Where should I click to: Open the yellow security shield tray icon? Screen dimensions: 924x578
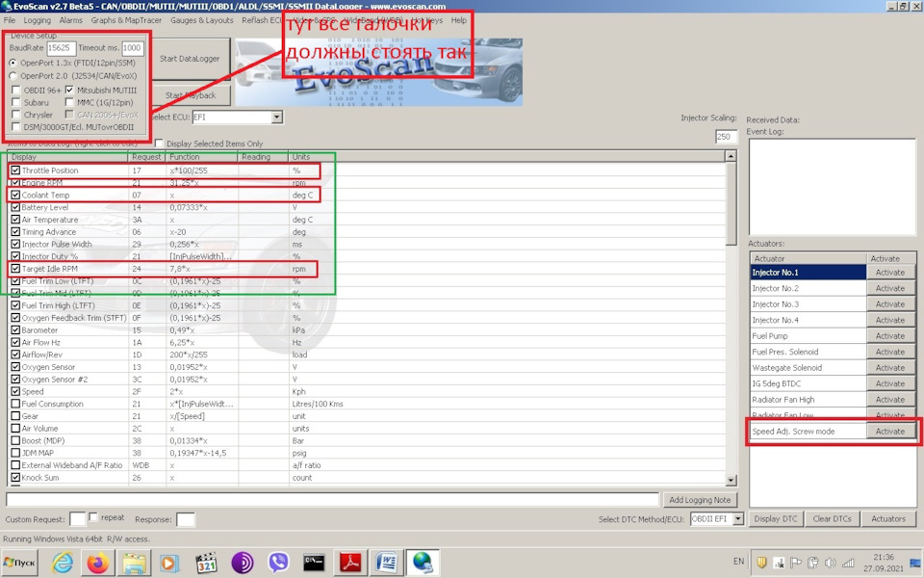(x=761, y=562)
